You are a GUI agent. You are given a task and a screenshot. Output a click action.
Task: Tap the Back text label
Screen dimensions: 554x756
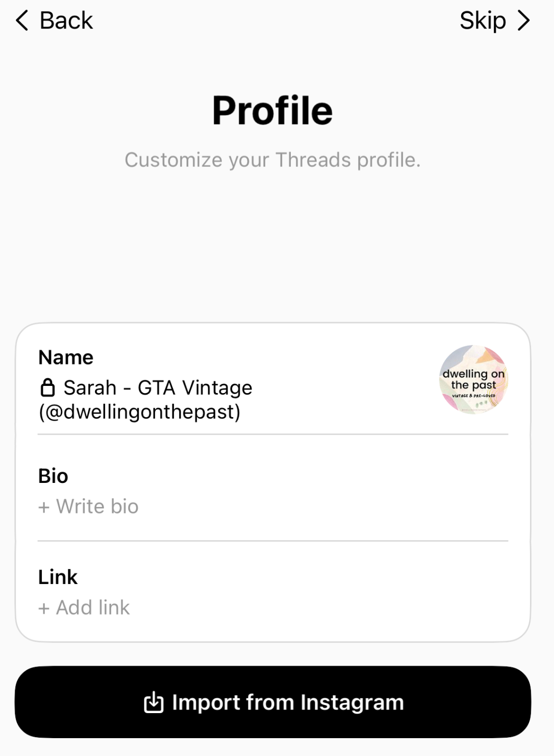point(66,21)
